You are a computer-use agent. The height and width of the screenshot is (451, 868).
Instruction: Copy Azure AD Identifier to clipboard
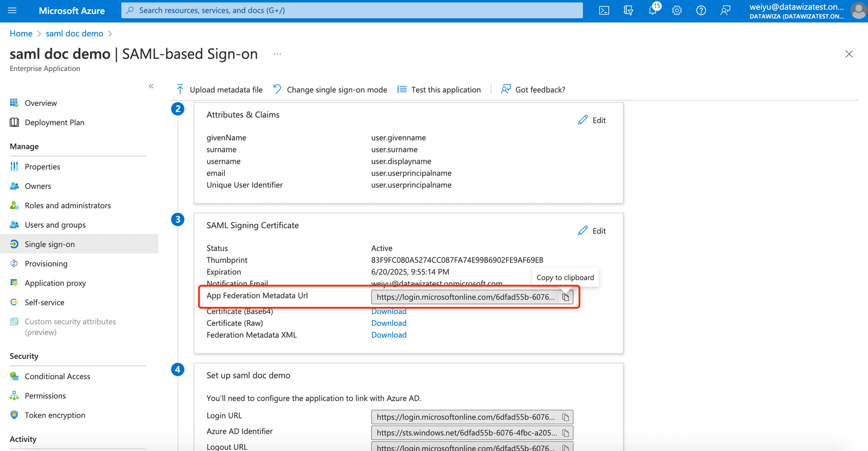point(566,433)
